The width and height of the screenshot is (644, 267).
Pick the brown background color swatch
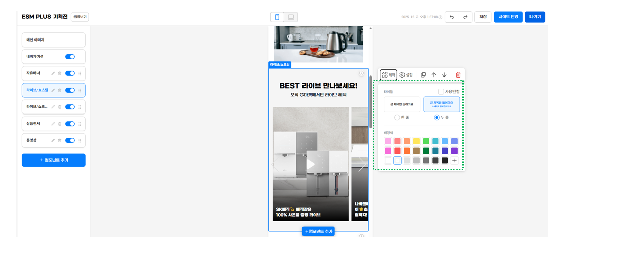pyautogui.click(x=416, y=151)
